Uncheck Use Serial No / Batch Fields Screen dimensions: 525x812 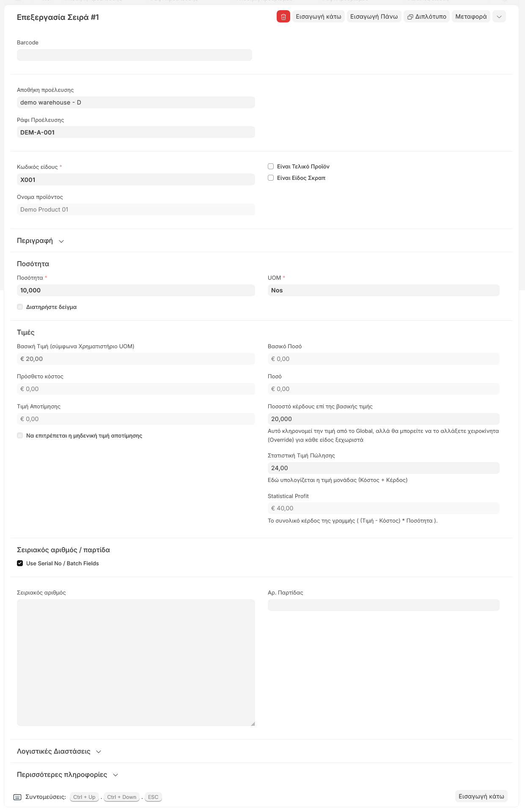pos(20,563)
